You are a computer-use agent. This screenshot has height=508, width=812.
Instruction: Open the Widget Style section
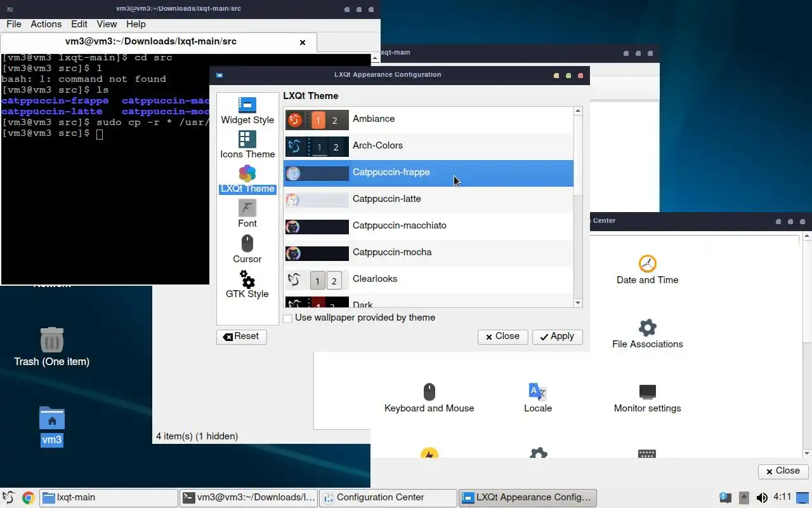(x=247, y=111)
